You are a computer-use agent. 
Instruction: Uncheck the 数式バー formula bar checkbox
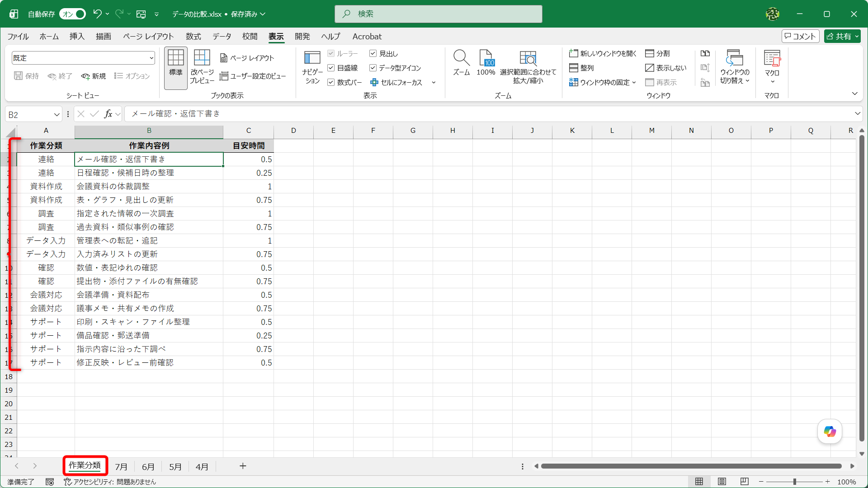pyautogui.click(x=331, y=82)
